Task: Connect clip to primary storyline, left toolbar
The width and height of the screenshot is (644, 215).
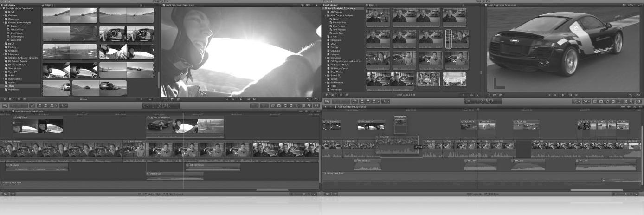Action: tap(40, 105)
